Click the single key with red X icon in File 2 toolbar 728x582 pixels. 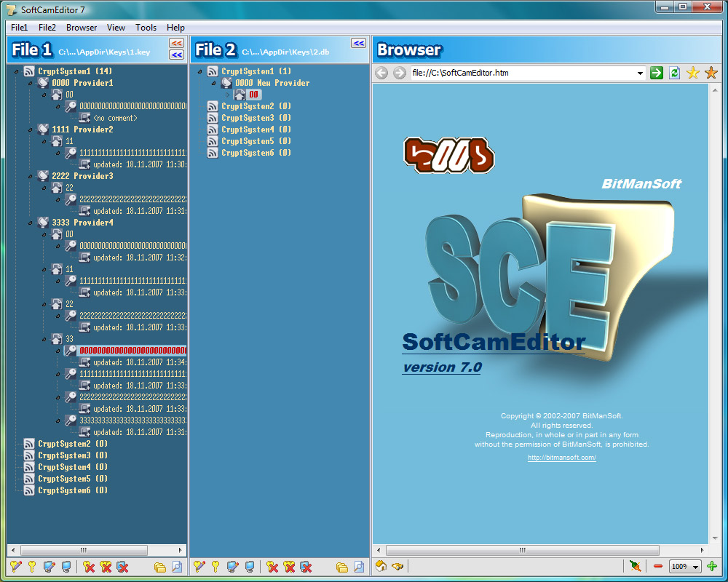[x=272, y=567]
